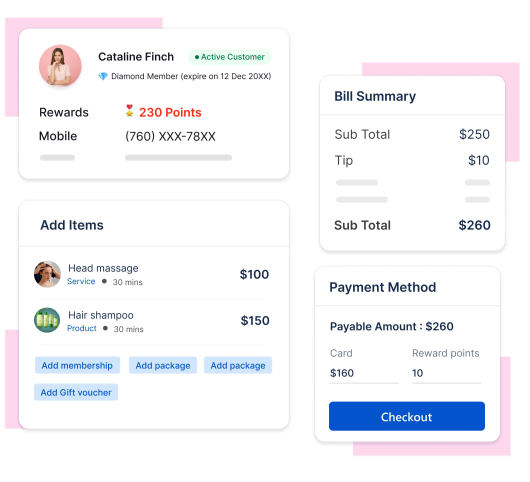Screen dimensions: 530x482
Task: Click the first Add package button
Action: pyautogui.click(x=163, y=365)
